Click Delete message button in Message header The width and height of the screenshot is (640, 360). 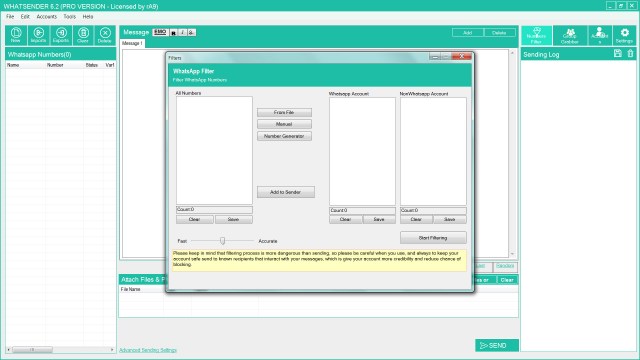pyautogui.click(x=500, y=33)
